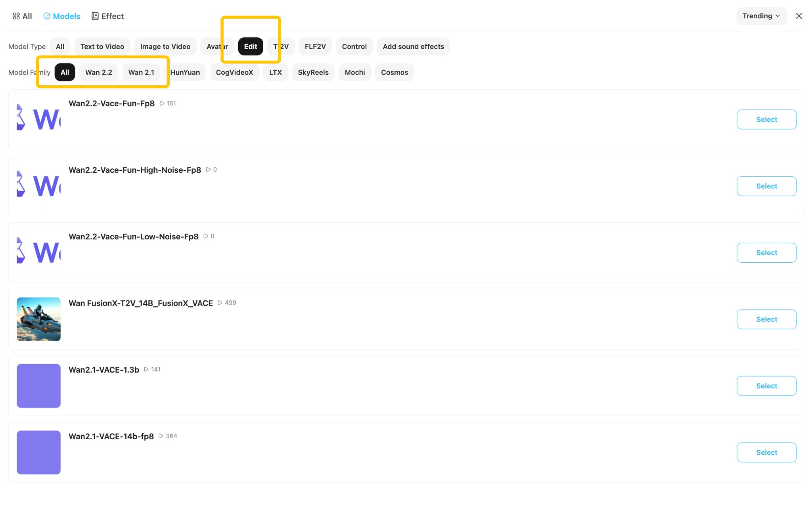Image resolution: width=812 pixels, height=523 pixels.
Task: Pick the FLF2V model type filter
Action: [x=315, y=46]
